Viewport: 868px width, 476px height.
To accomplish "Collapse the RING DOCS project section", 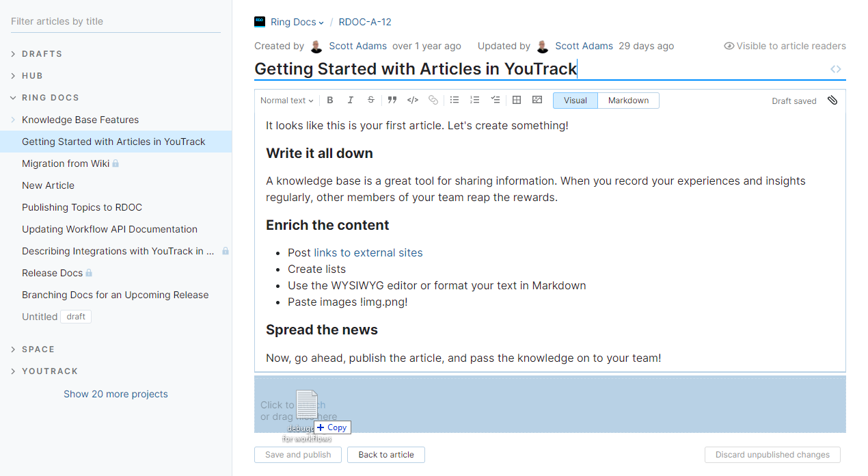I will pyautogui.click(x=14, y=98).
